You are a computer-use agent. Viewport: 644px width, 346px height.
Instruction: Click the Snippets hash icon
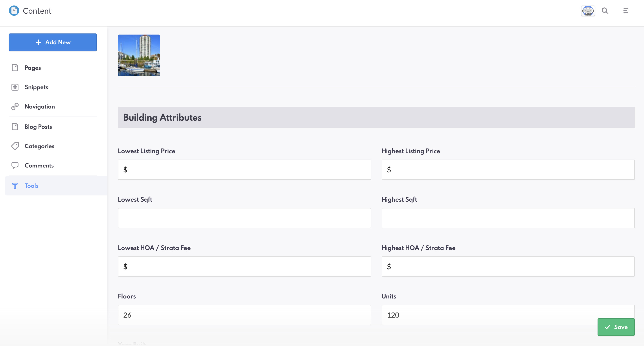click(15, 87)
